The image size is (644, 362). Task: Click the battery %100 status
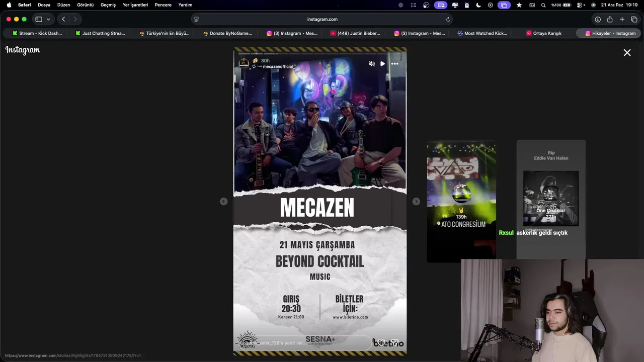pos(561,5)
